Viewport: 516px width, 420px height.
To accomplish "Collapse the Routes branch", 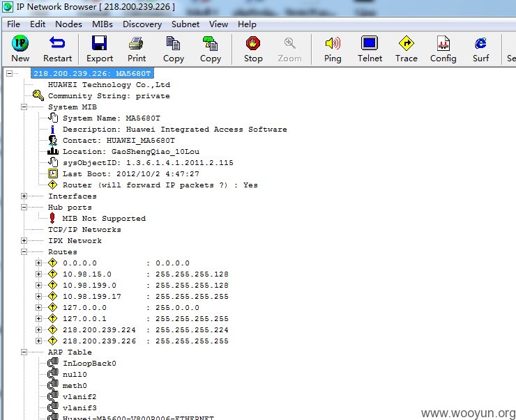I will (24, 251).
